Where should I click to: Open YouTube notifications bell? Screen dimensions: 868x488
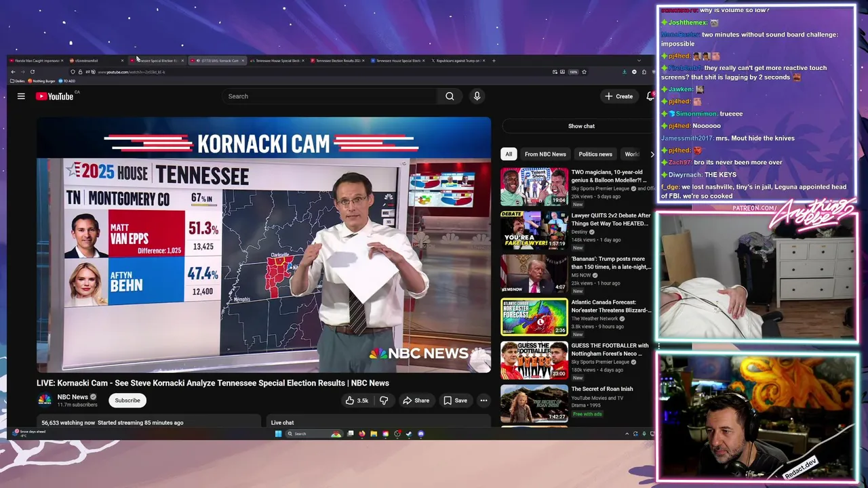pos(650,96)
